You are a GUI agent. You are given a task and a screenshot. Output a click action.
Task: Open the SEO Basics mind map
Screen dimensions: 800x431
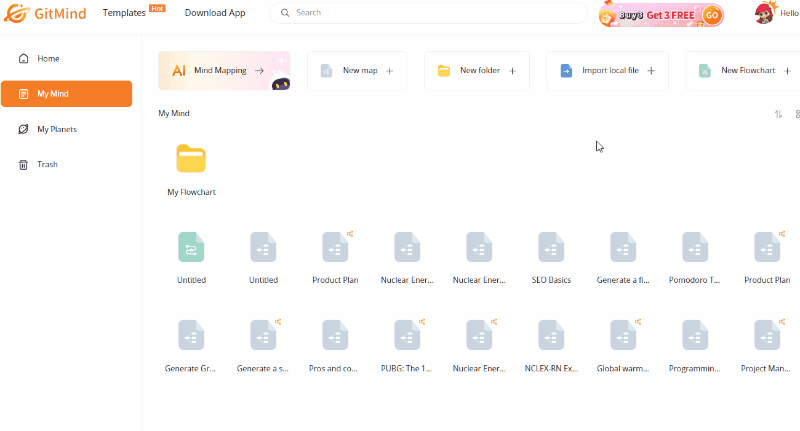551,248
